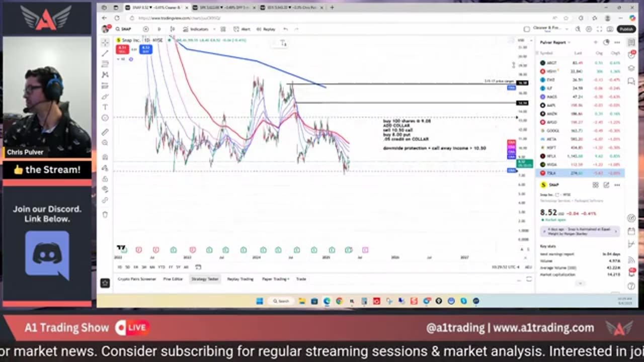Viewport: 644px width, 362px height.
Task: Enter fullscreen chart mode
Action: pyautogui.click(x=599, y=29)
